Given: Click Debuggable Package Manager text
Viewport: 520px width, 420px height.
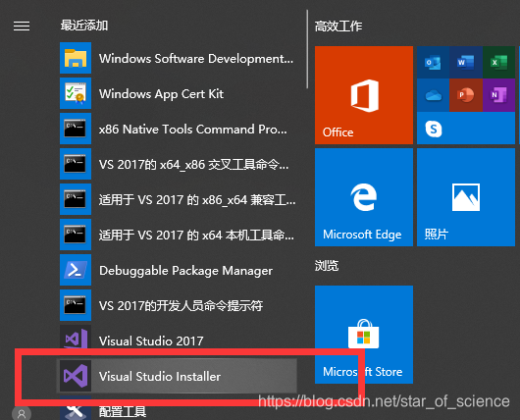Looking at the screenshot, I should (x=185, y=271).
